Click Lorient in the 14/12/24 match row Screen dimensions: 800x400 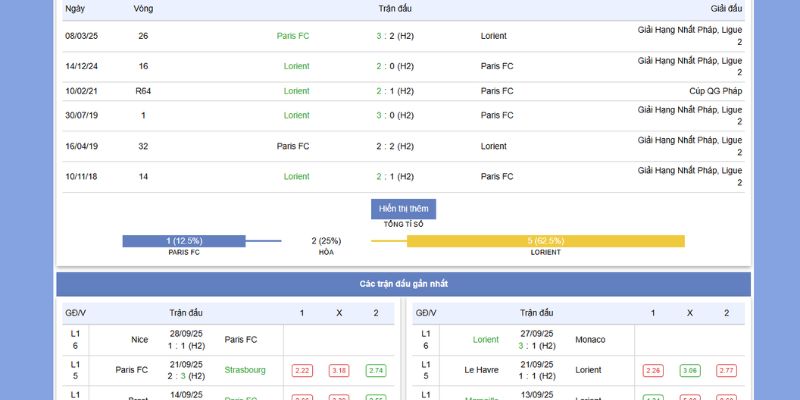click(296, 66)
